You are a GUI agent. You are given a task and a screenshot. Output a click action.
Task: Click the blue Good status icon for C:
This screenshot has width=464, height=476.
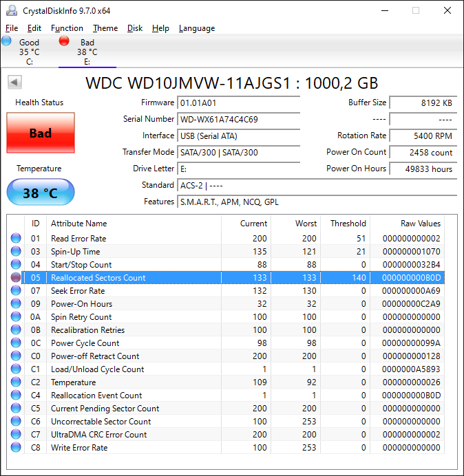click(6, 41)
